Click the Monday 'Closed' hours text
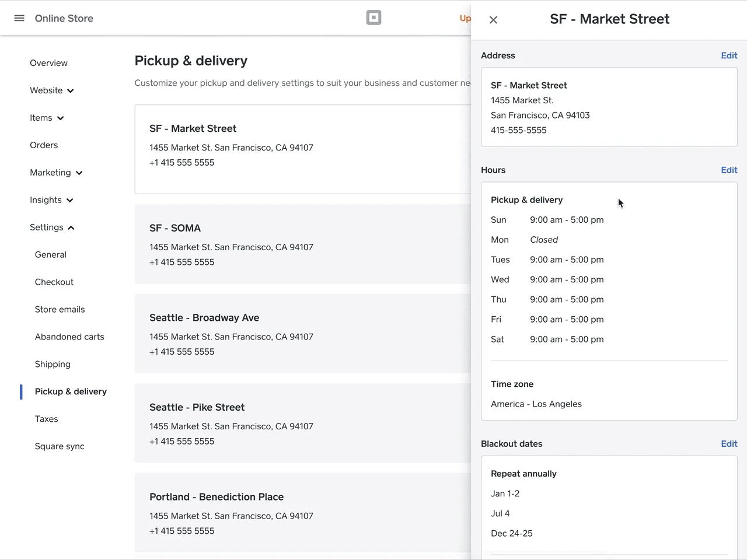This screenshot has height=560, width=747. [x=544, y=240]
